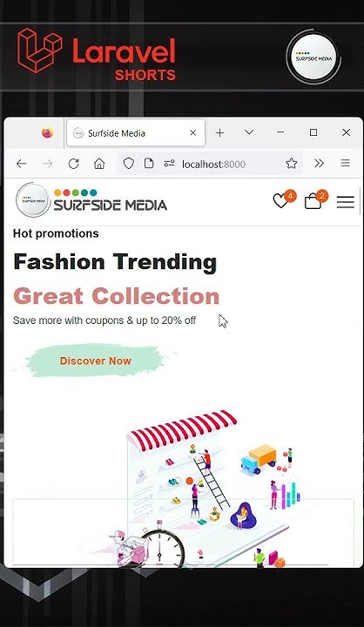This screenshot has height=627, width=364.
Task: Click the Surfside Media site logo
Action: click(91, 200)
